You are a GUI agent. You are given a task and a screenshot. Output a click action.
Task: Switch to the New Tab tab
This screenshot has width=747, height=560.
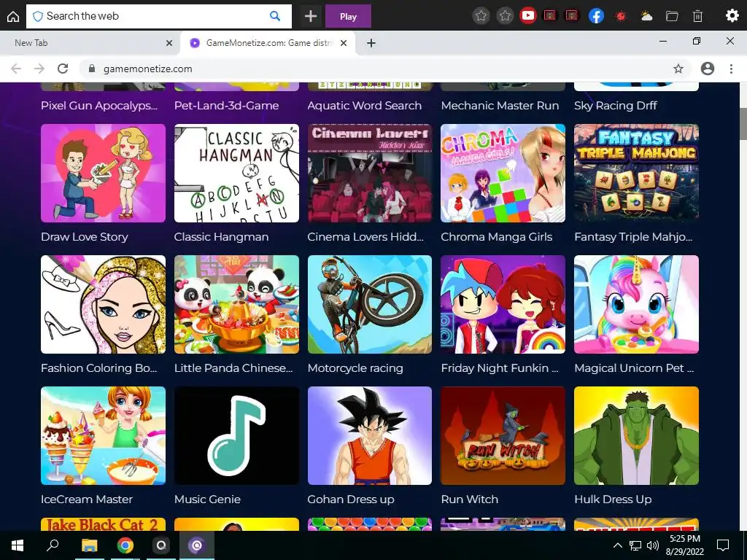[x=90, y=43]
